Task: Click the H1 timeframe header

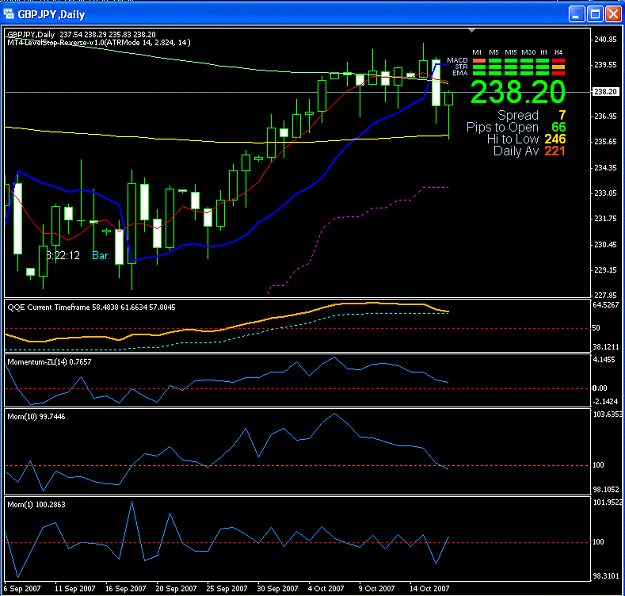Action: pyautogui.click(x=544, y=52)
